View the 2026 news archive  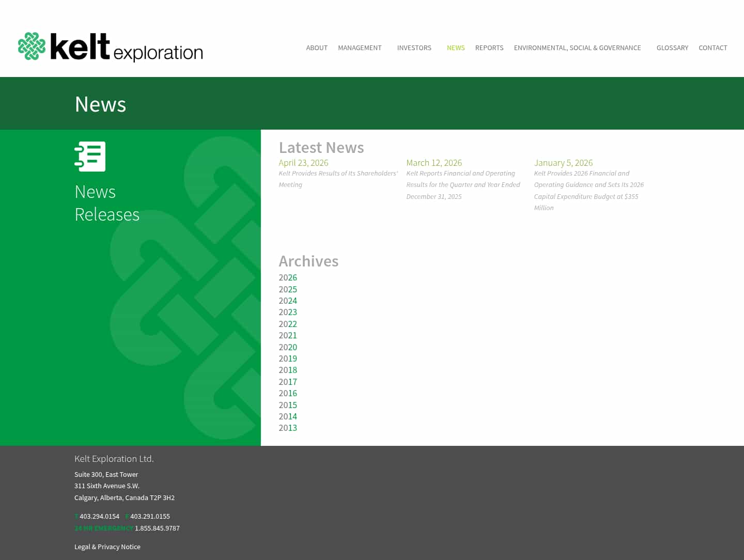(288, 277)
